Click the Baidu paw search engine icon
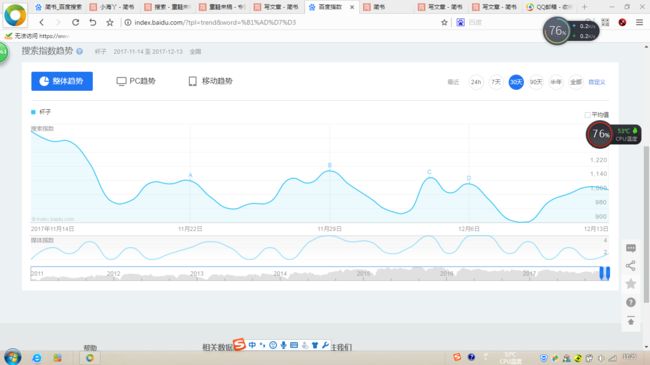650x365 pixels. (x=460, y=22)
